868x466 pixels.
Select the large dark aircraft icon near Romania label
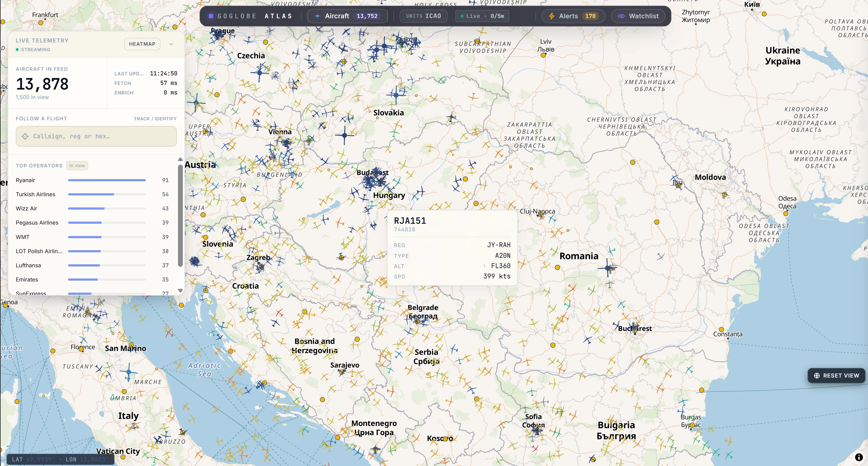pos(608,268)
